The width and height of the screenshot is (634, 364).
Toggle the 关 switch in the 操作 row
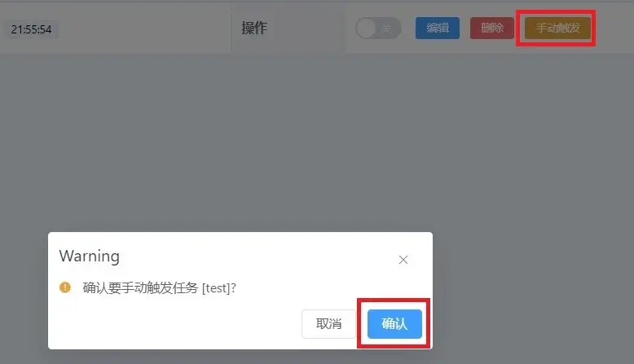coord(378,29)
